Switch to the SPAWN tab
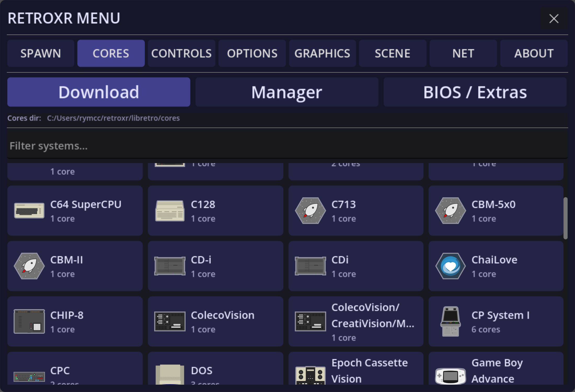This screenshot has height=392, width=575. 41,53
